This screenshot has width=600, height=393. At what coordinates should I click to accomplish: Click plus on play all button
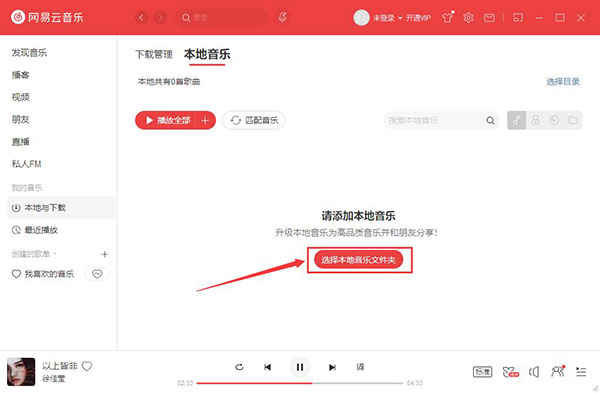pos(205,120)
